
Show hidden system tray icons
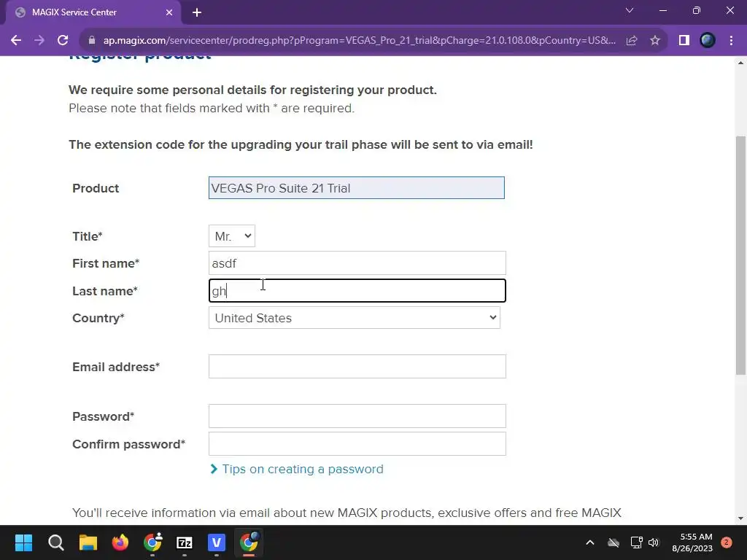[x=589, y=542]
